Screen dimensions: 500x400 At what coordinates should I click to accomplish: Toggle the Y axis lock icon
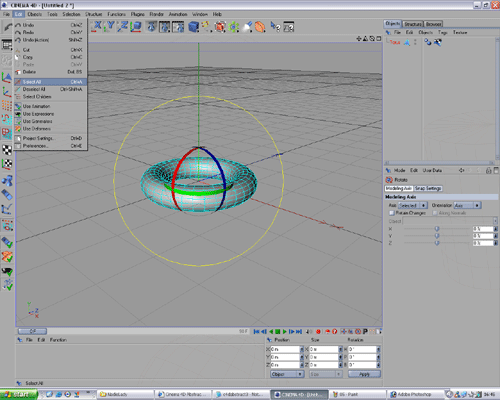tap(110, 26)
